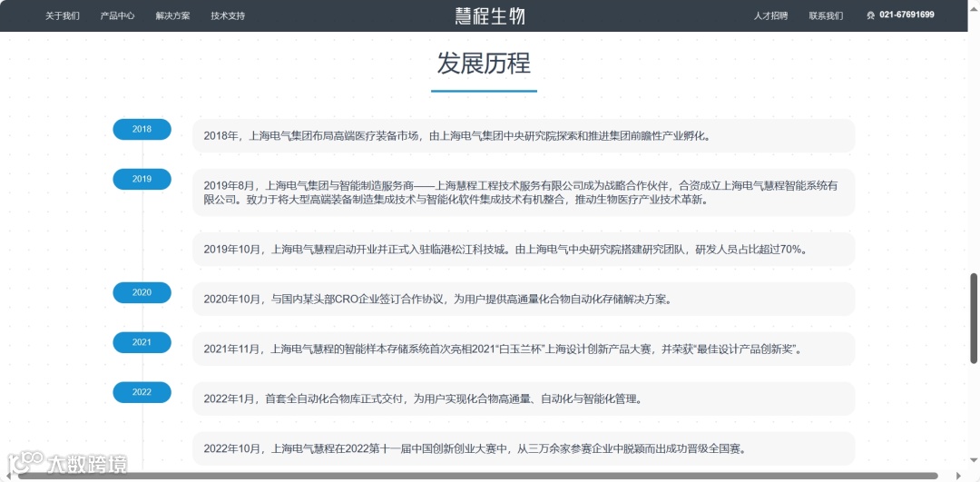Viewport: 980px width, 482px height.
Task: Open the 联系我们 menu item
Action: [x=826, y=15]
